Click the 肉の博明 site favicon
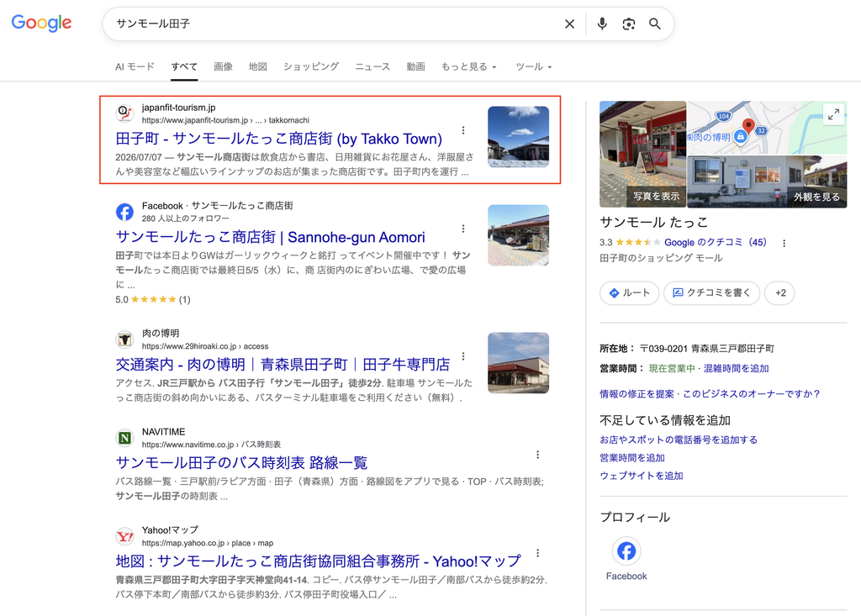 [124, 340]
